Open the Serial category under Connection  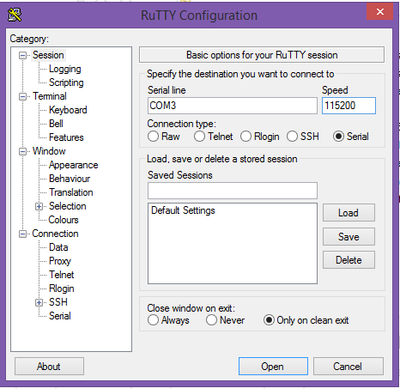point(60,316)
